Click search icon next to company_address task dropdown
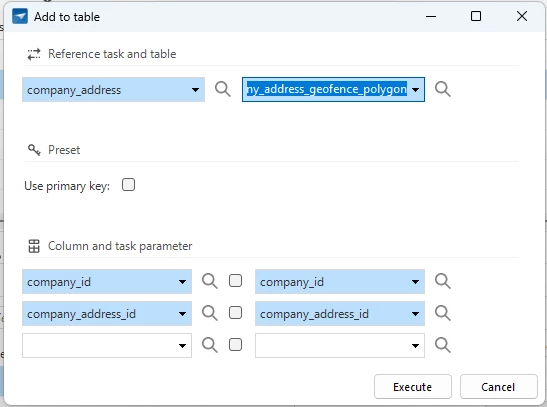Screen dimensions: 547x407 coord(223,89)
